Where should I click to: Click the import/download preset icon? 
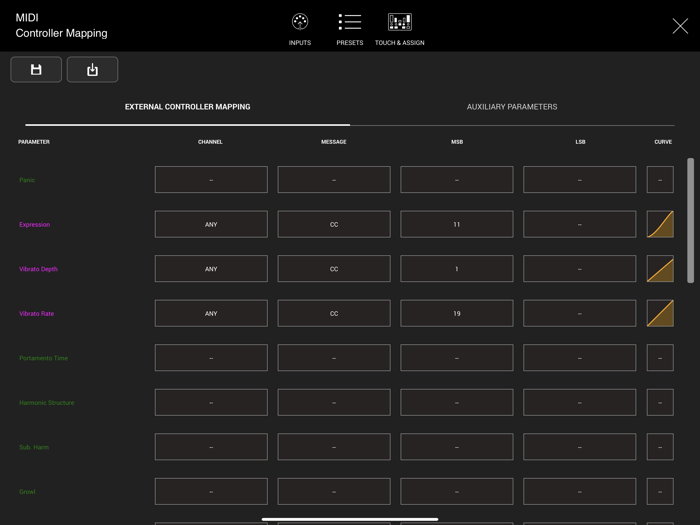point(92,70)
